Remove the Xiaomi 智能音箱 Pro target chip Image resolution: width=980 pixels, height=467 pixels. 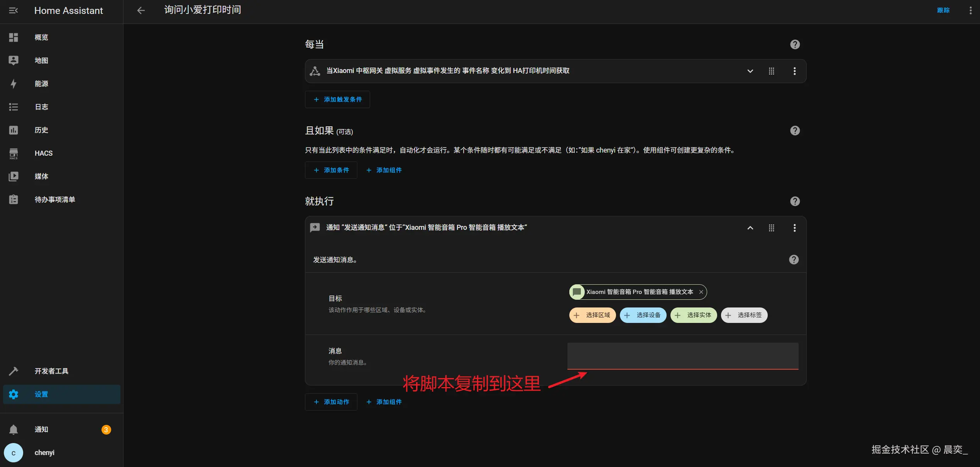tap(701, 292)
